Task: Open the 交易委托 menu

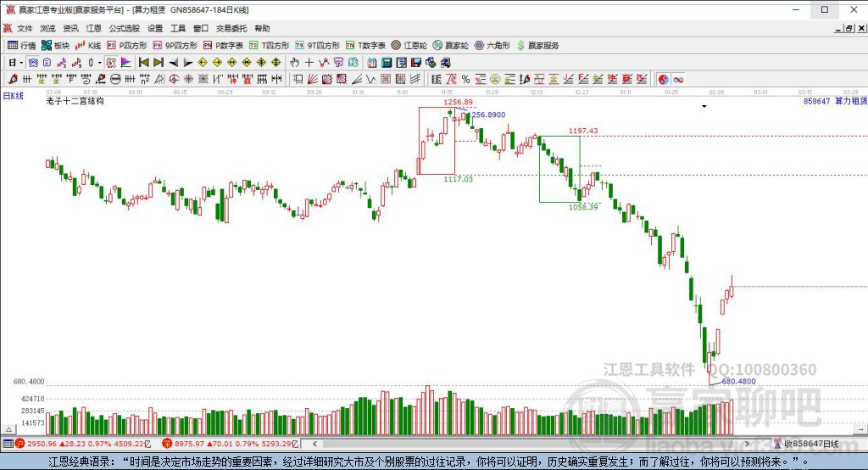Action: click(x=231, y=28)
